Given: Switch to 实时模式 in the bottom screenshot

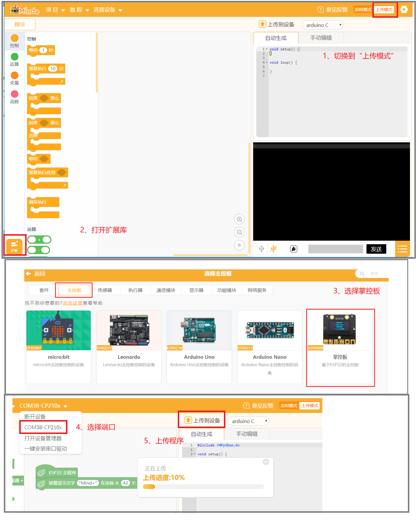Looking at the screenshot, I should tap(289, 406).
